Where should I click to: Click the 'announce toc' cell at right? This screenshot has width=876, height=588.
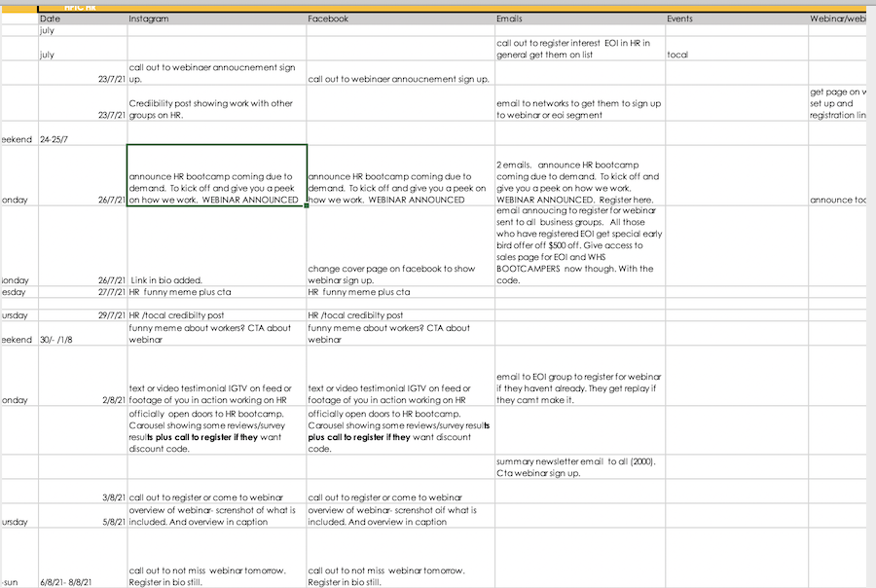point(837,200)
